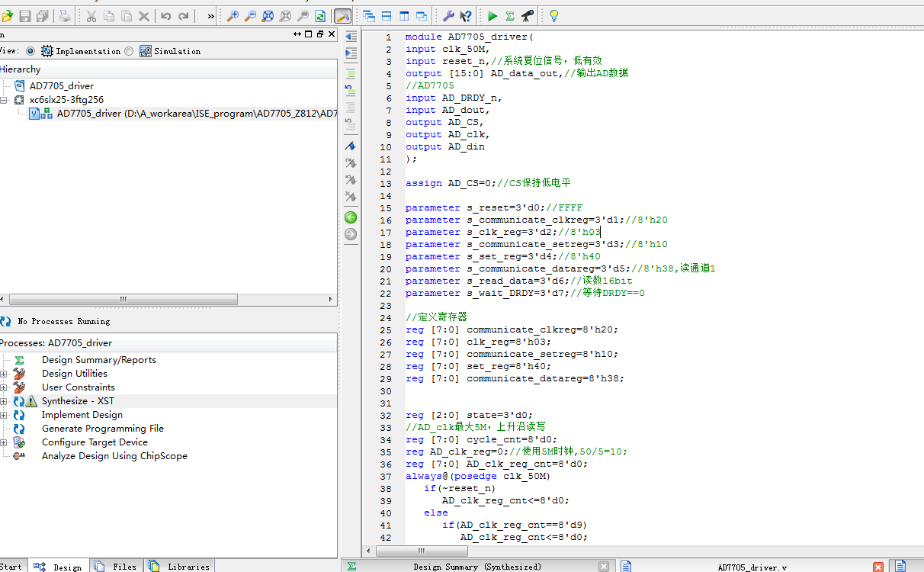Click the What's This help cursor icon
924x572 pixels.
tap(466, 16)
